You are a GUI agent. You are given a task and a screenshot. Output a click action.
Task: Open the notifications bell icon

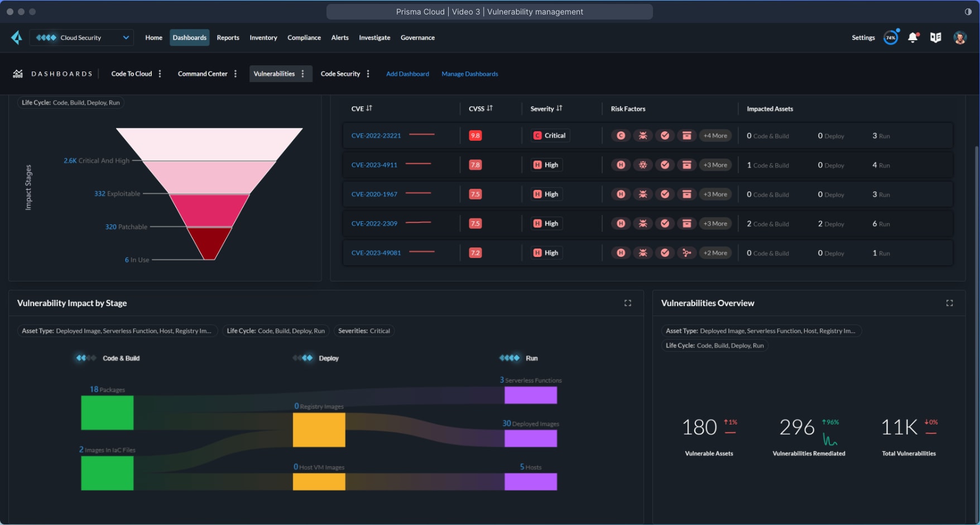pos(914,37)
